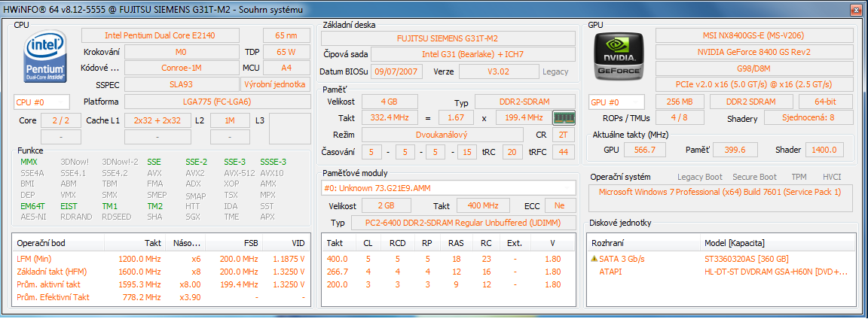Click the warning icon next to SATA 3 Gb/s
The width and height of the screenshot is (868, 319).
pos(594,259)
